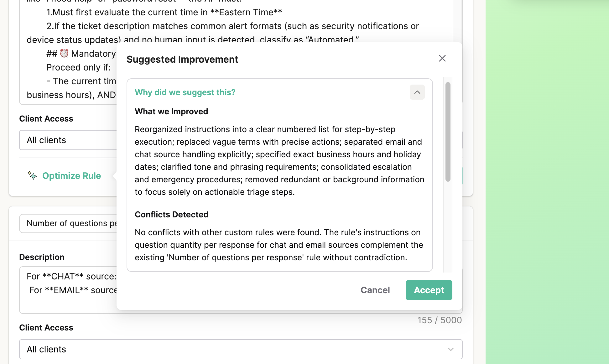Accept the suggested improvement
The height and width of the screenshot is (364, 609).
pos(429,290)
